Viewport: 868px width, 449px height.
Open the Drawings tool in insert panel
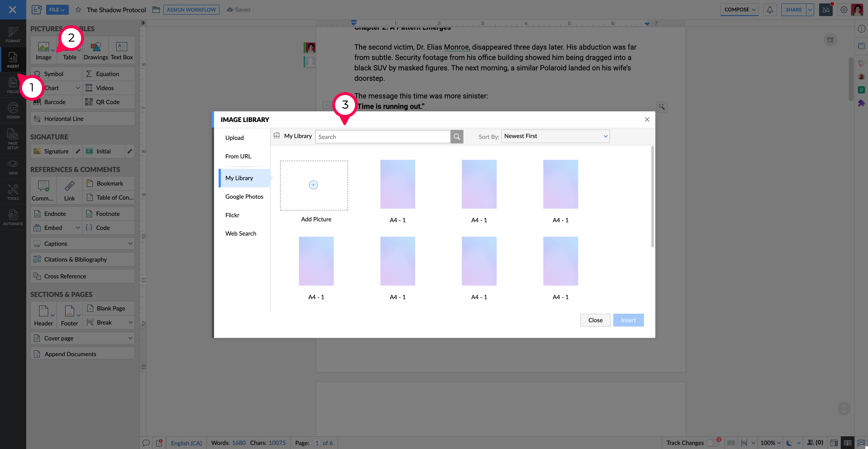click(x=96, y=50)
